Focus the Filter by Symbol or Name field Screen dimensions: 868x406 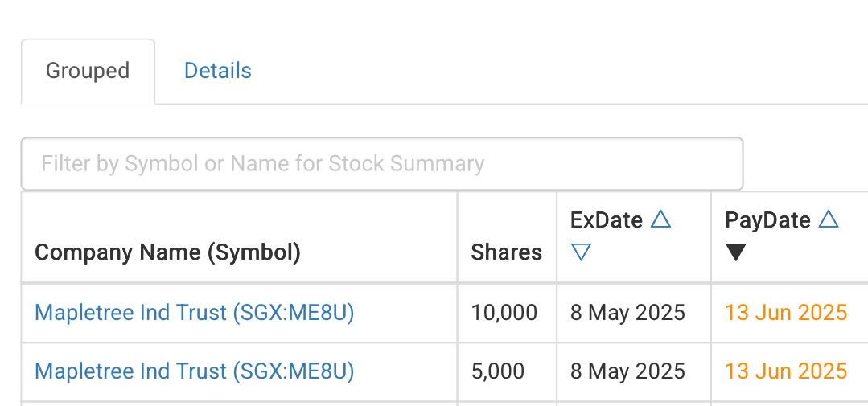(x=382, y=164)
